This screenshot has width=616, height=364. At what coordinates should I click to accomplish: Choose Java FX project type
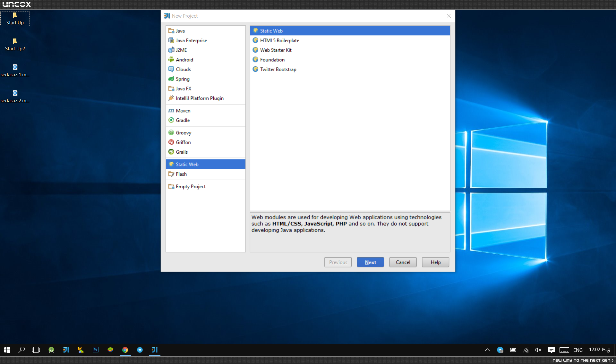(206, 89)
